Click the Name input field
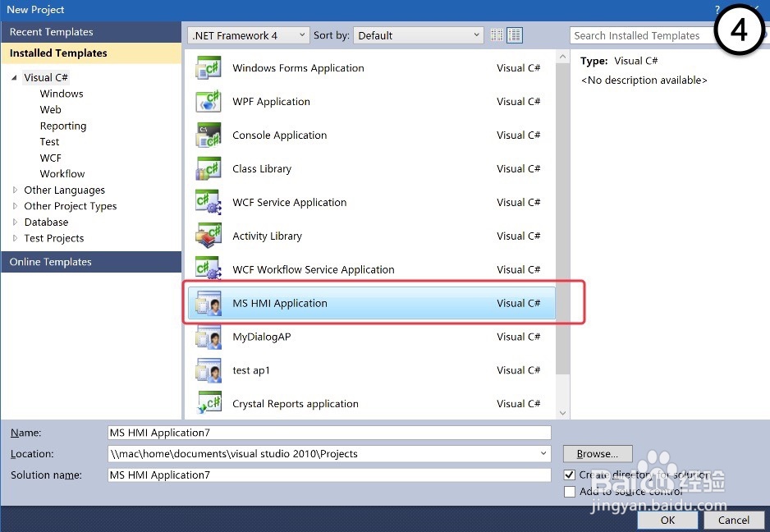The width and height of the screenshot is (770, 532). click(x=329, y=433)
